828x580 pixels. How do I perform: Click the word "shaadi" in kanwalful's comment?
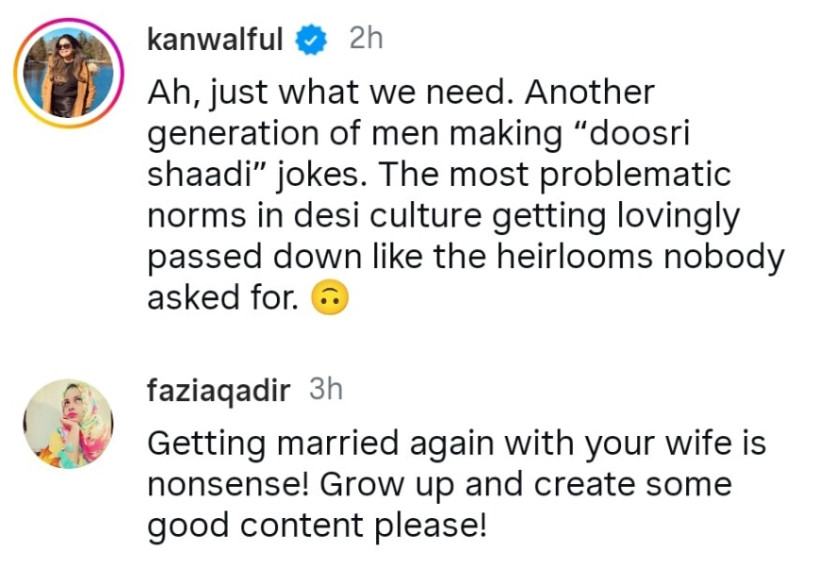pyautogui.click(x=203, y=175)
